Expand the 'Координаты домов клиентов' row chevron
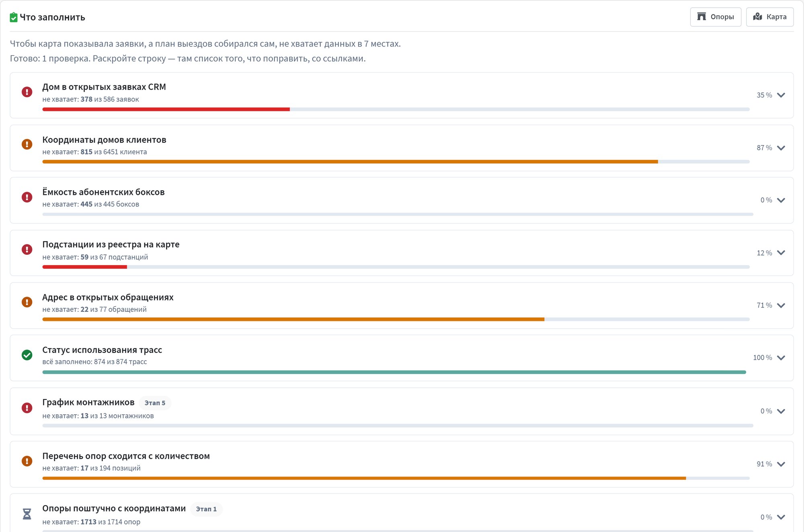 [x=781, y=148]
